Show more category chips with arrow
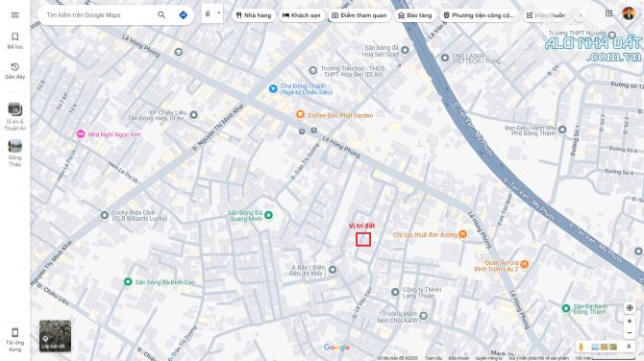 click(580, 15)
